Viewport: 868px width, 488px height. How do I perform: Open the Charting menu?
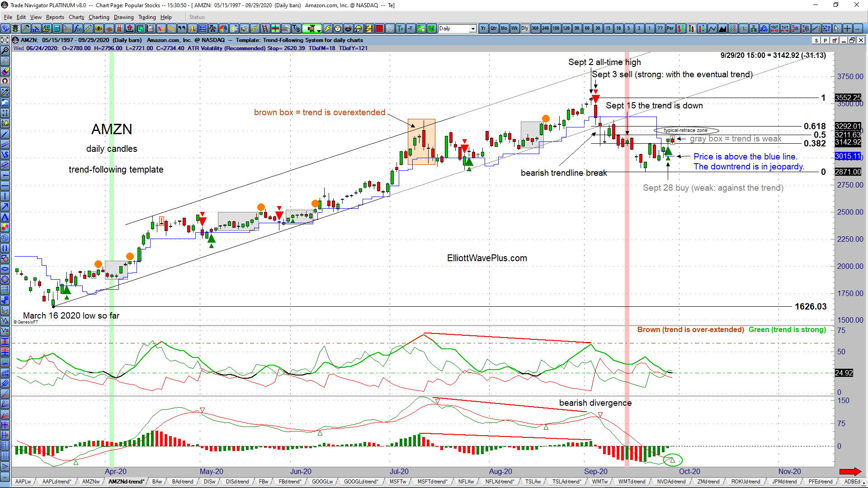[x=99, y=17]
